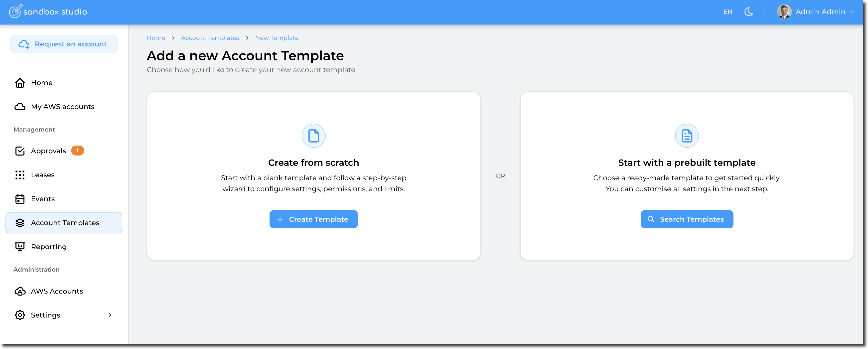This screenshot has width=868, height=349.
Task: Open the Leases grid icon
Action: pos(20,175)
